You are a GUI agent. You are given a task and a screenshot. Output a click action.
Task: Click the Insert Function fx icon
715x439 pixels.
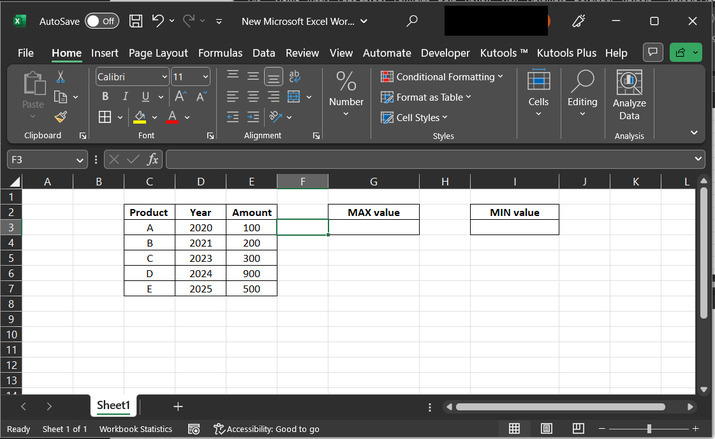(x=153, y=160)
